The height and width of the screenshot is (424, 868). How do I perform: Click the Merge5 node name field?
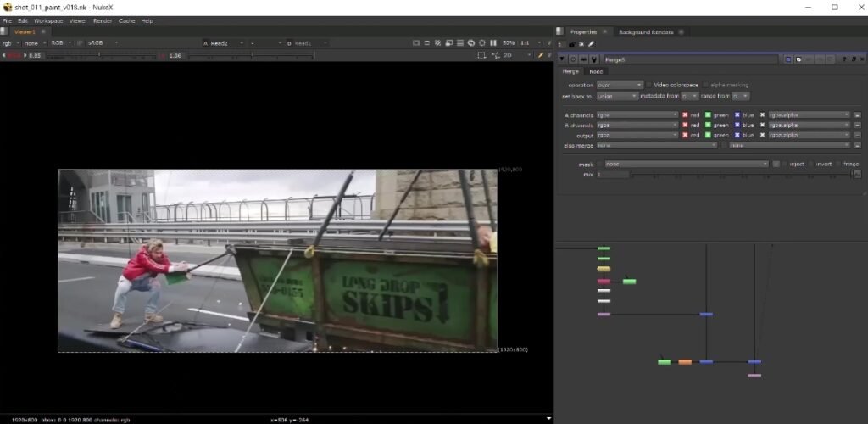click(x=690, y=59)
